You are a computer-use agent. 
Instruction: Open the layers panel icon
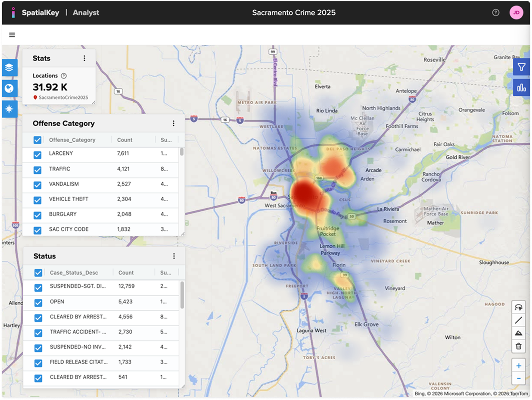point(9,68)
